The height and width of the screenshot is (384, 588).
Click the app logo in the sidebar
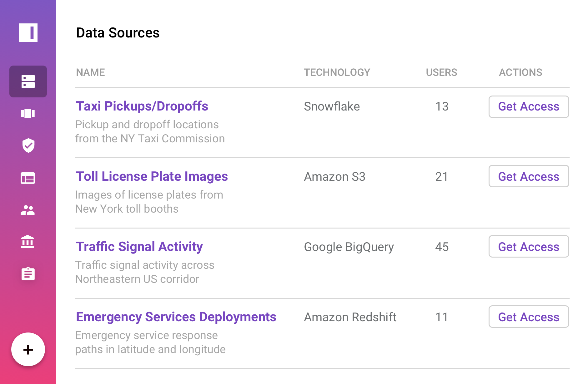click(28, 32)
